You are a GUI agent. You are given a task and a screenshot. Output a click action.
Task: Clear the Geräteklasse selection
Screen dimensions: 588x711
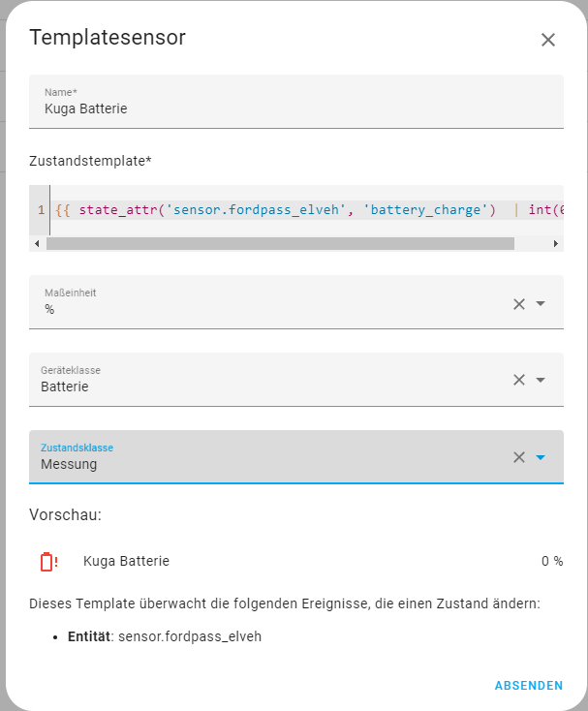pos(519,380)
